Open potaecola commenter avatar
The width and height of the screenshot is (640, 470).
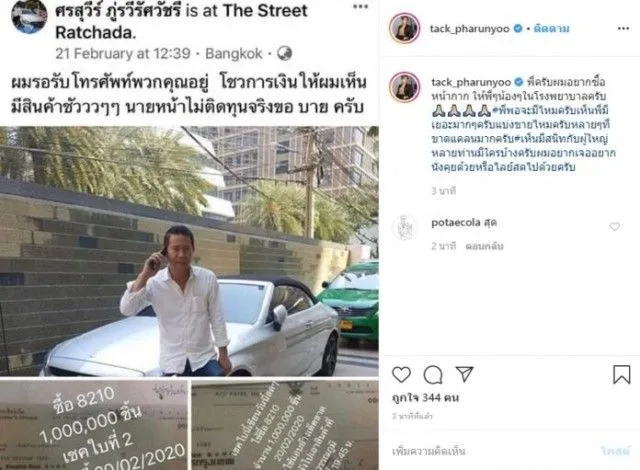(x=404, y=227)
